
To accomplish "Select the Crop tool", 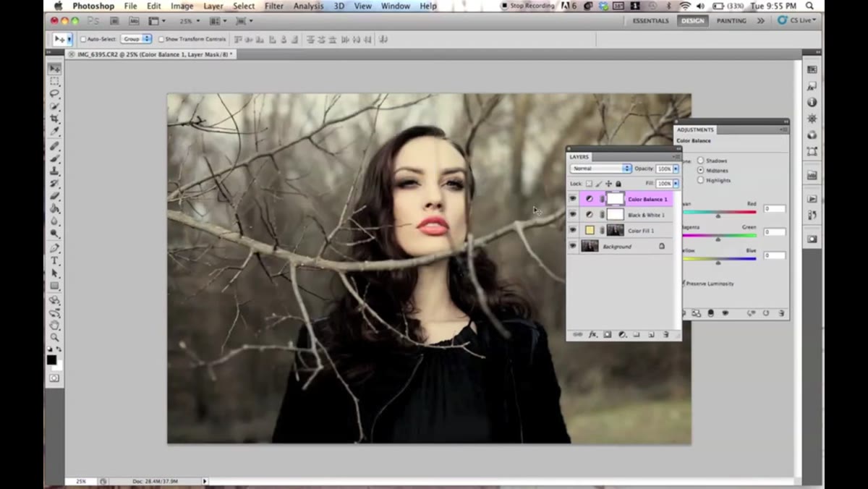I will pos(54,119).
